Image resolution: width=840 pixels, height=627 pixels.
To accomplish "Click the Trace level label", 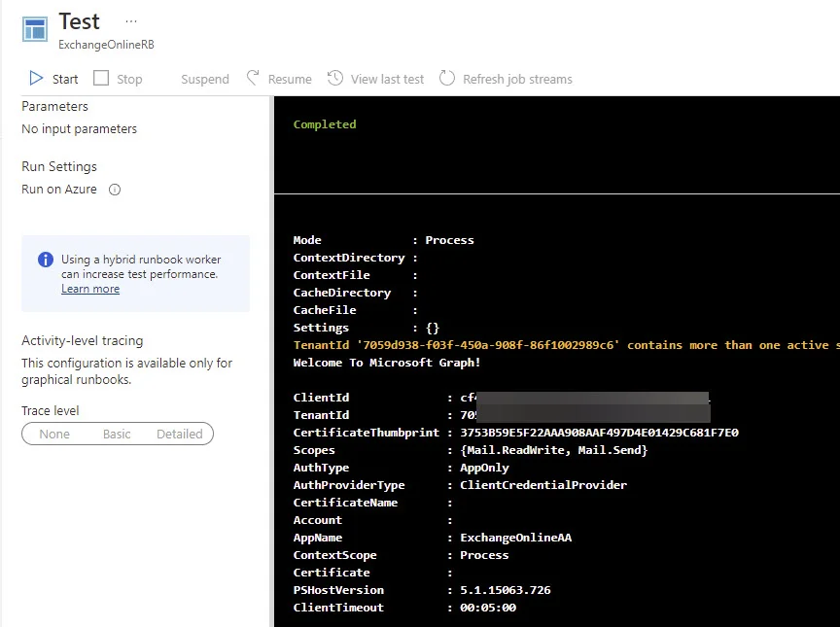I will click(x=50, y=410).
